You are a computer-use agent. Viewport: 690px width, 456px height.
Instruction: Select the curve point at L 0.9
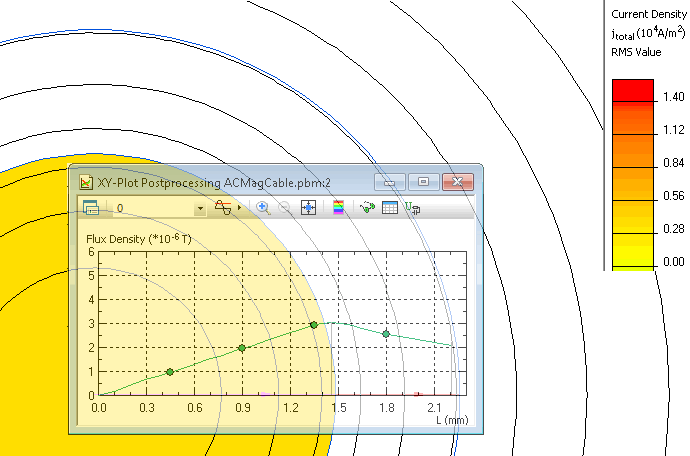(242, 348)
